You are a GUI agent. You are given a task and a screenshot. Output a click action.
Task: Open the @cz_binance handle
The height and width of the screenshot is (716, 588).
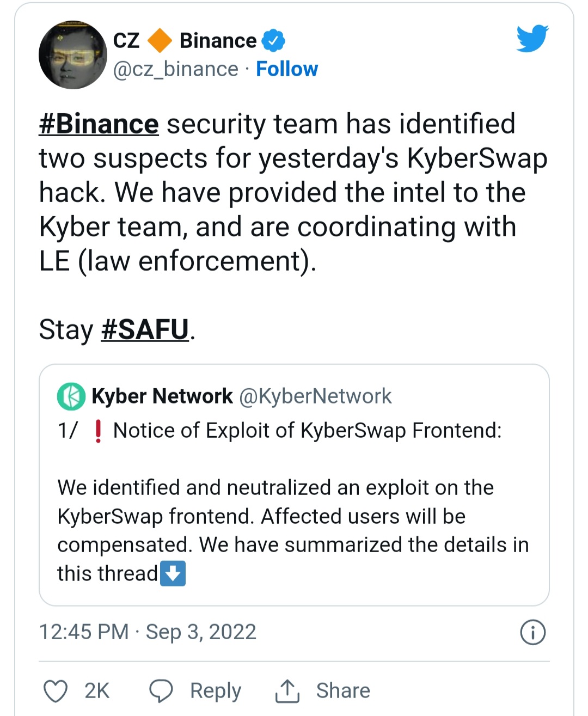[176, 70]
